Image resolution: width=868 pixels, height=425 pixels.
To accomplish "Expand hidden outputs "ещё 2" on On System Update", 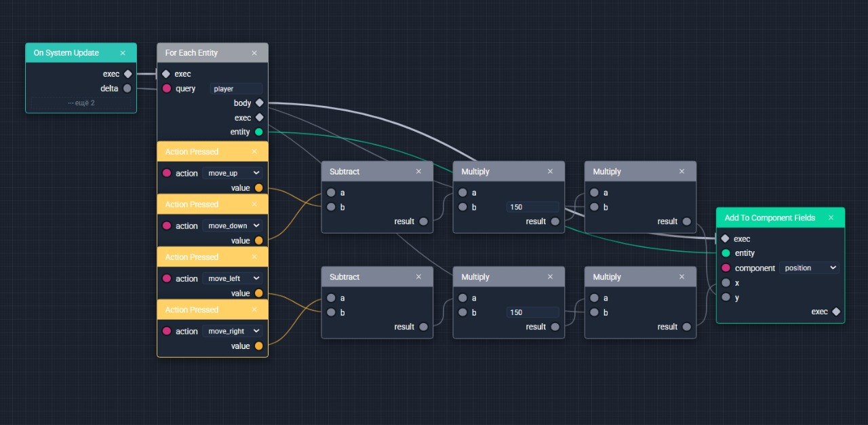I will coord(81,103).
